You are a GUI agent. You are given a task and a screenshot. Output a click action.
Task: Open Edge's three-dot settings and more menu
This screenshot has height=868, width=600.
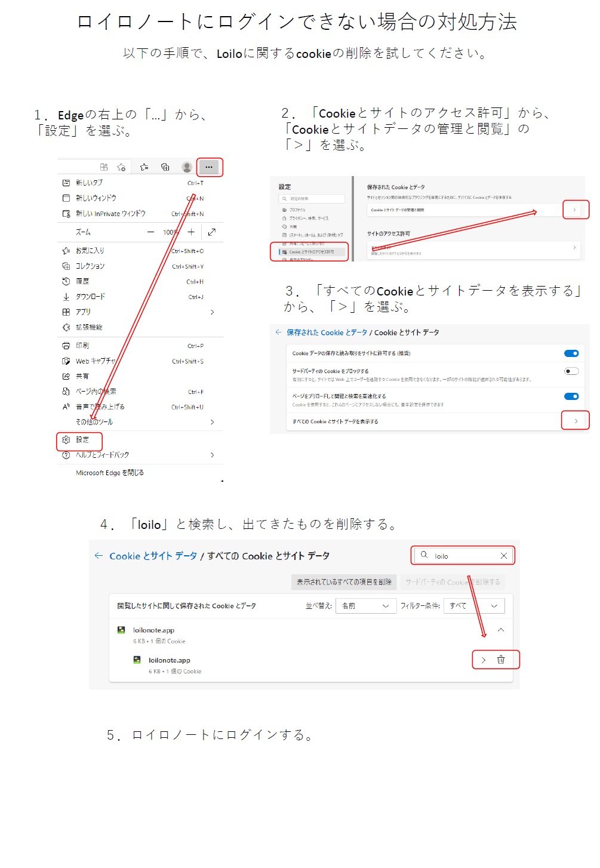coord(209,167)
